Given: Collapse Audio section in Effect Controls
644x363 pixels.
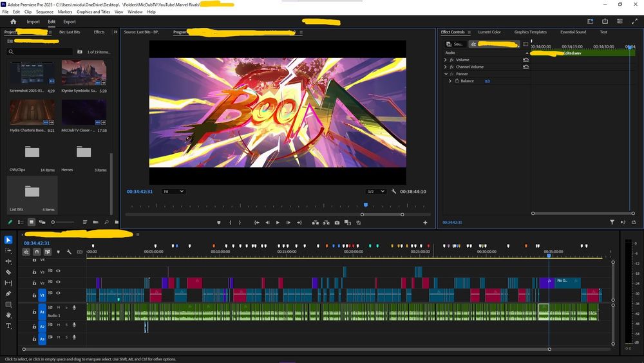Looking at the screenshot, I should 527,53.
